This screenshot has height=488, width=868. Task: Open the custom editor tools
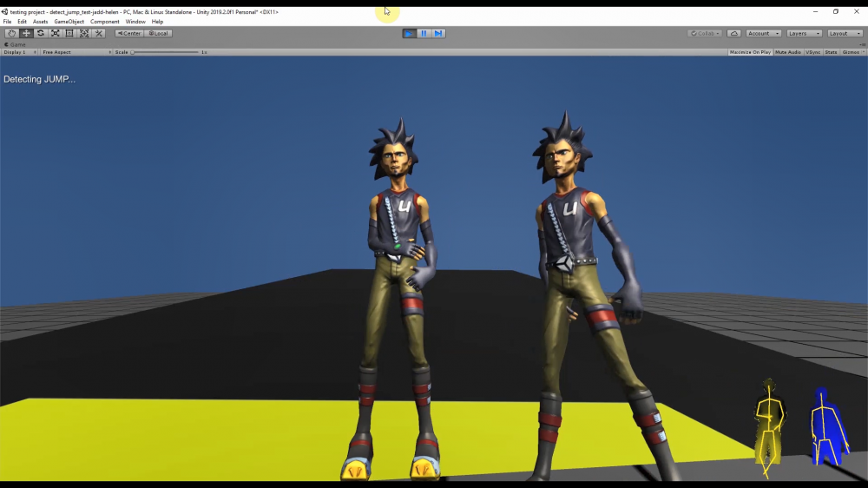(99, 33)
